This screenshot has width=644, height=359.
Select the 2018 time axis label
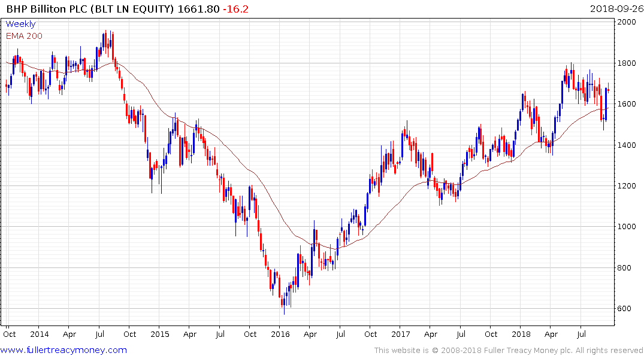(521, 334)
